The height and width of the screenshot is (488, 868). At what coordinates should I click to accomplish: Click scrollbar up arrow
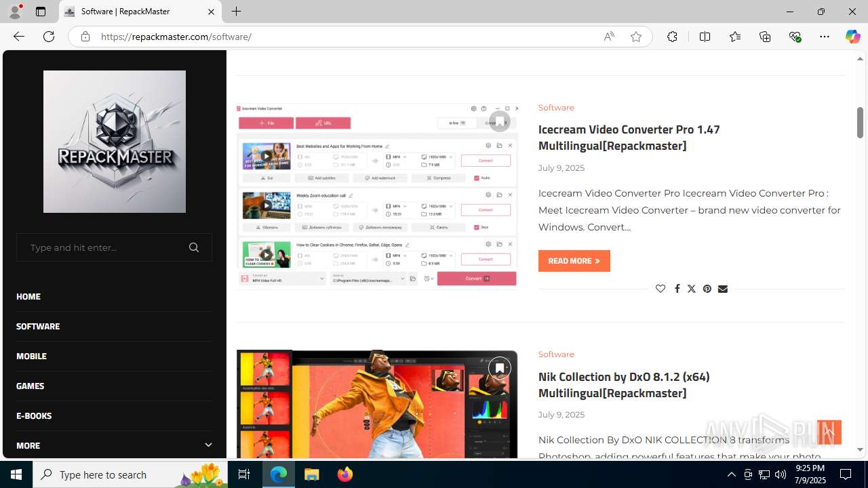click(x=860, y=59)
